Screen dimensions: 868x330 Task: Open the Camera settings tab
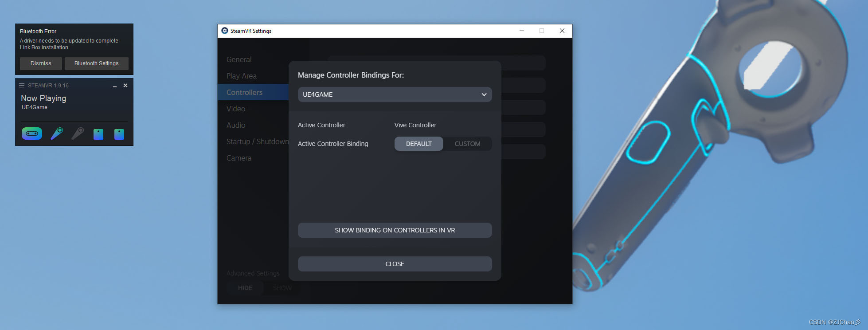239,158
